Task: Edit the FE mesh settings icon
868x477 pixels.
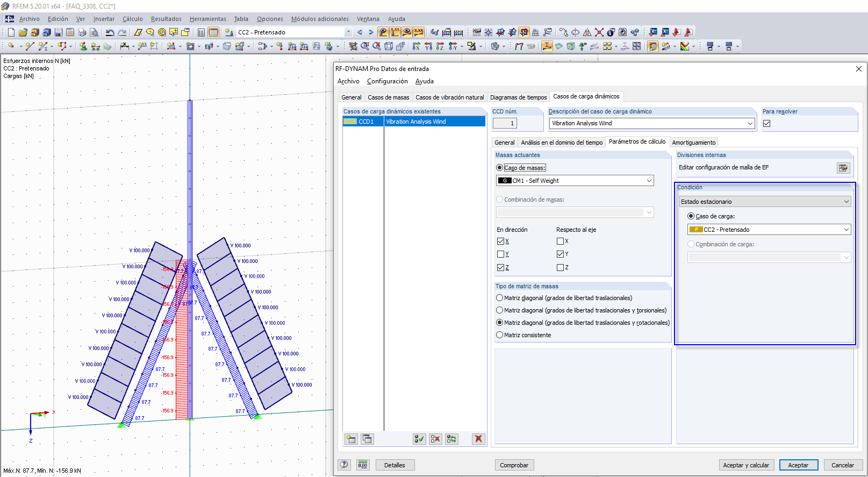Action: (843, 168)
